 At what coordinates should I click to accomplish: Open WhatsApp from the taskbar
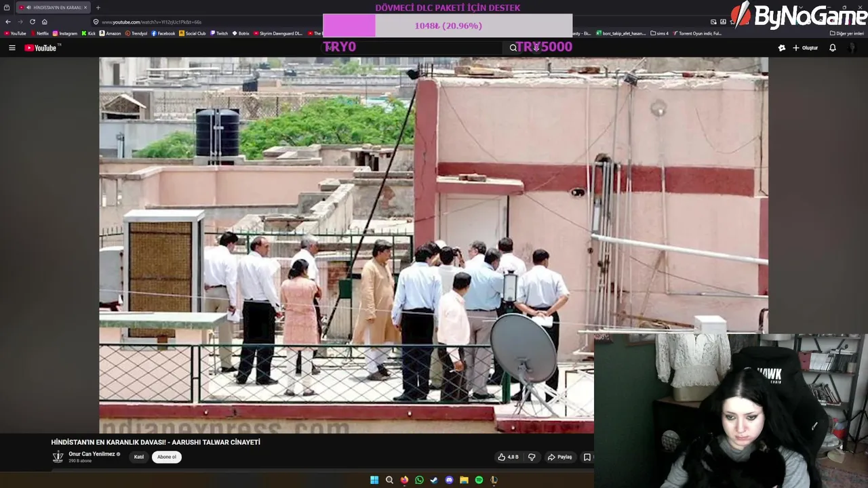point(419,480)
